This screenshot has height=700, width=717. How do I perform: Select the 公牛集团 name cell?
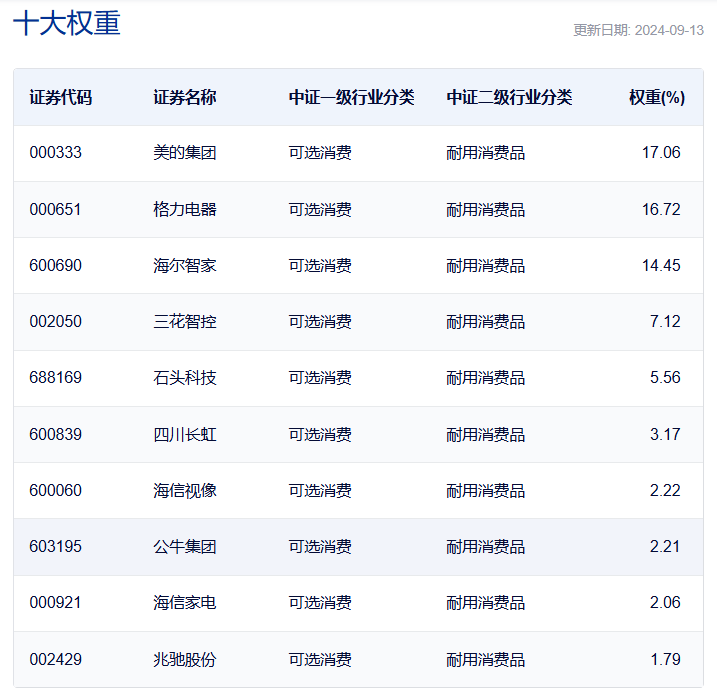tap(184, 546)
